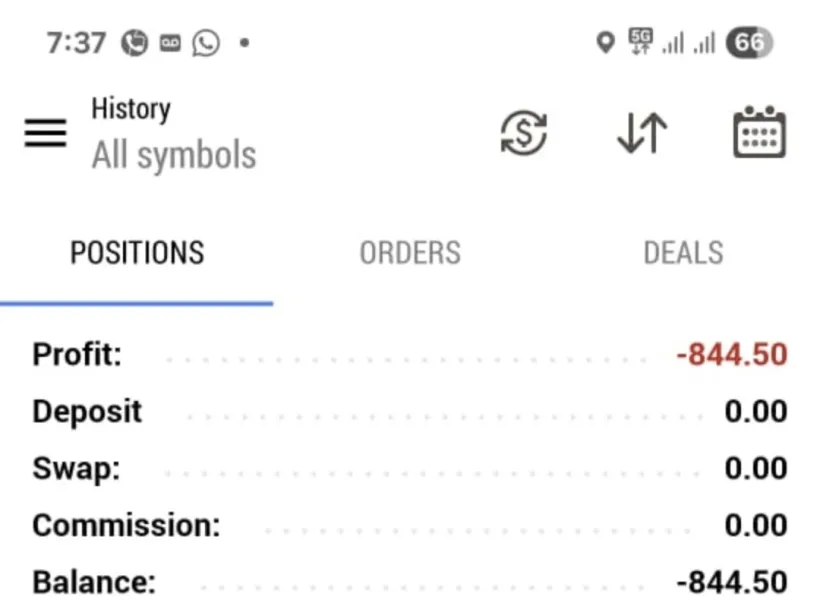This screenshot has height=600, width=820.
Task: Tap the 7:37 clock in status bar
Action: pyautogui.click(x=76, y=43)
